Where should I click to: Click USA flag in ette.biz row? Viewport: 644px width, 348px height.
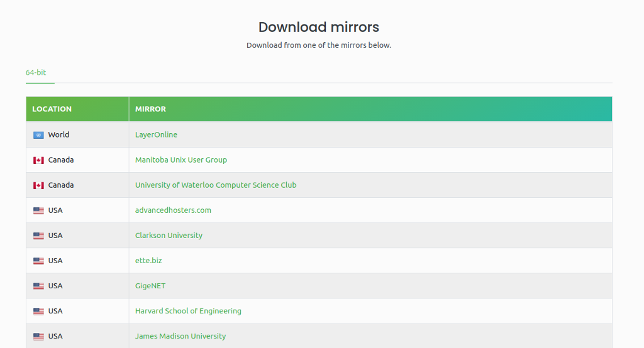38,261
